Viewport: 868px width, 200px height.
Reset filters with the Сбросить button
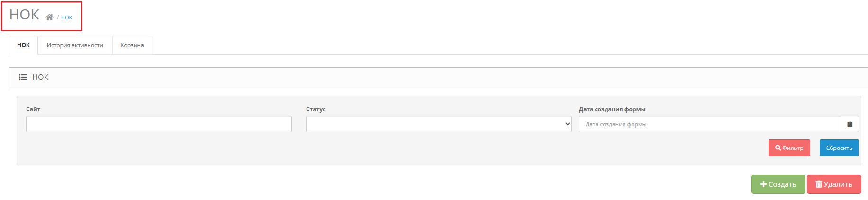[x=839, y=148]
